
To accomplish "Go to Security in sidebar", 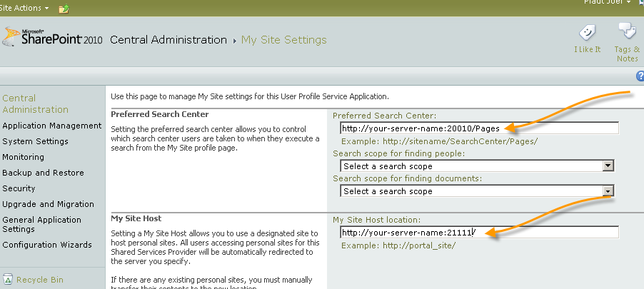I will (x=19, y=188).
